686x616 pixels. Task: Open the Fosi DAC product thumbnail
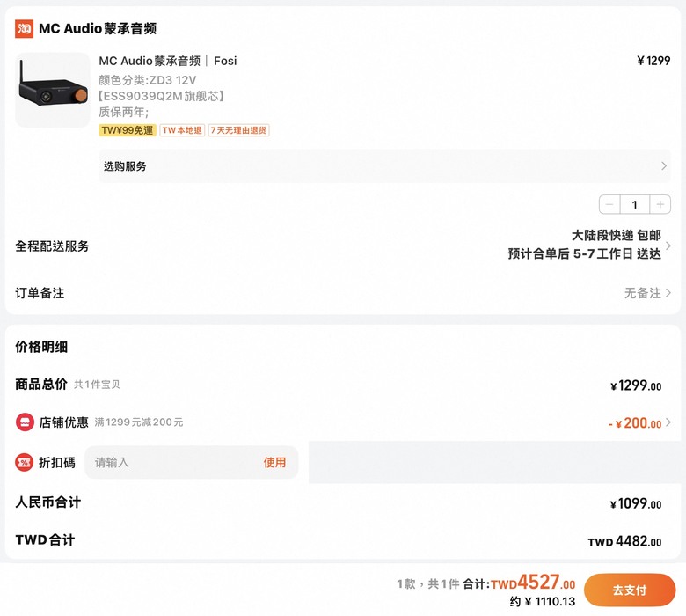[53, 90]
